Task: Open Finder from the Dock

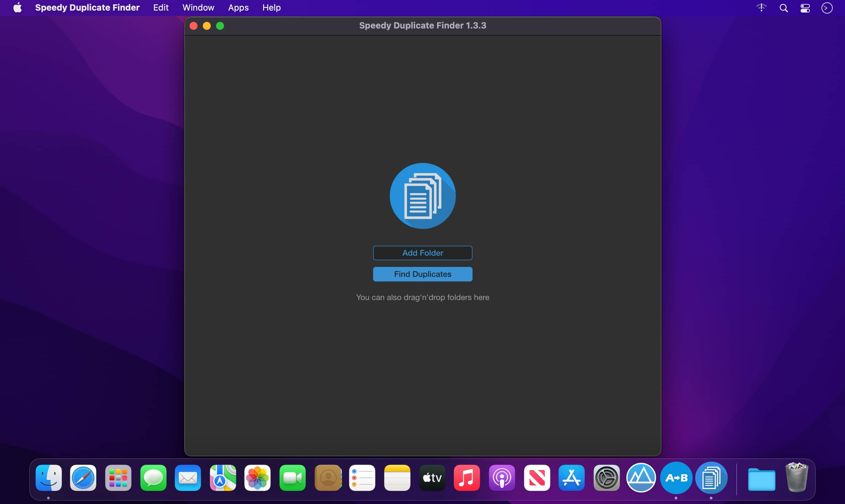Action: click(x=49, y=478)
